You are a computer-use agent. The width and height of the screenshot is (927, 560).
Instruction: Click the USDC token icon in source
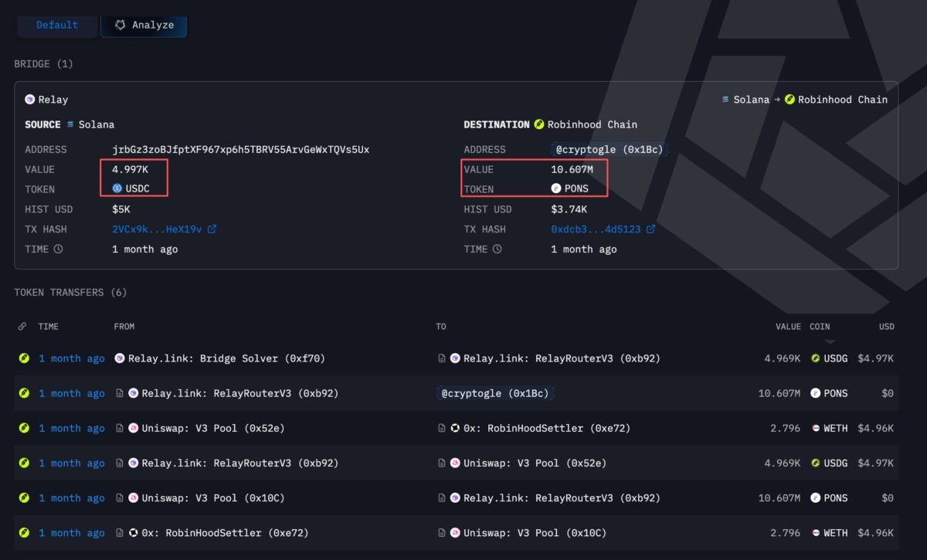tap(117, 189)
